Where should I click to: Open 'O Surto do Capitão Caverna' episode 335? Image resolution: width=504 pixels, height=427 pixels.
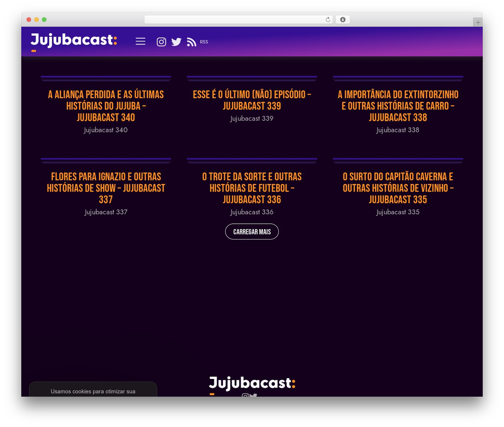point(398,188)
